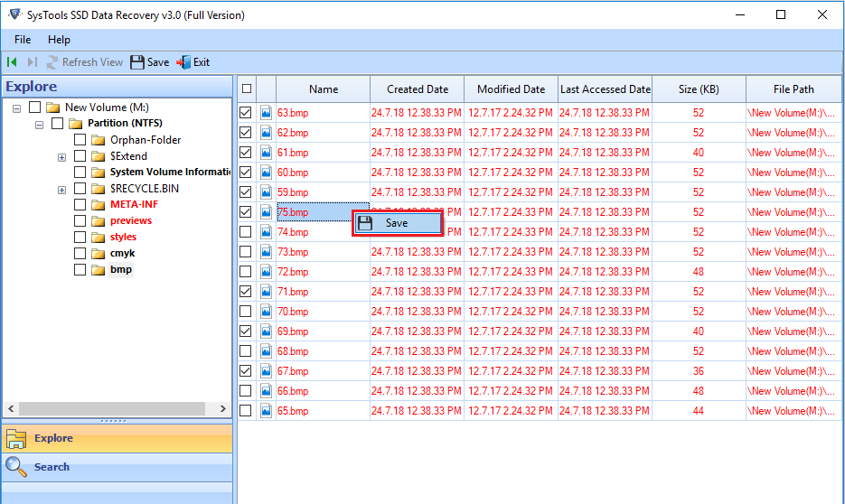
Task: Sort by the Name column header
Action: click(324, 89)
